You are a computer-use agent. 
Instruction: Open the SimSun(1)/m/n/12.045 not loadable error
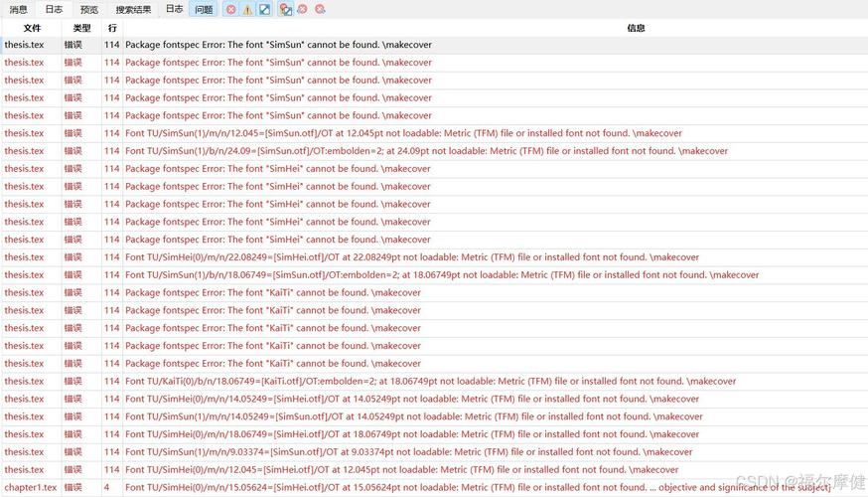click(x=403, y=133)
